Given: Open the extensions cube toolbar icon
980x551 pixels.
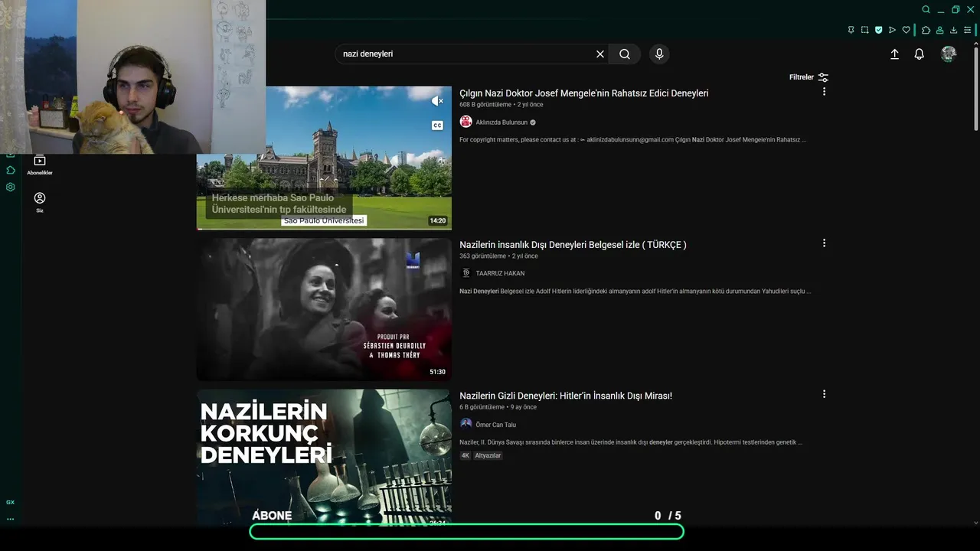Looking at the screenshot, I should 926,30.
